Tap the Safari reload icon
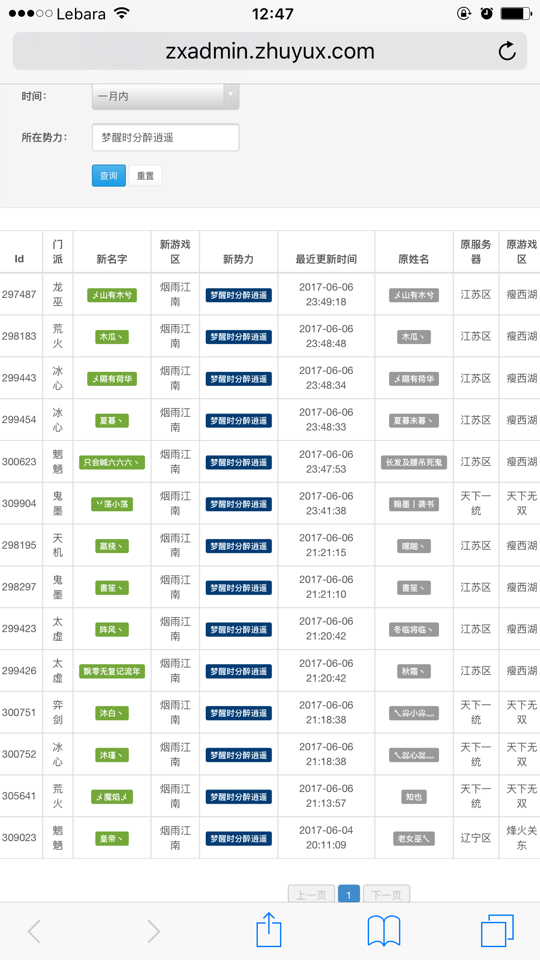This screenshot has height=960, width=540. [507, 51]
